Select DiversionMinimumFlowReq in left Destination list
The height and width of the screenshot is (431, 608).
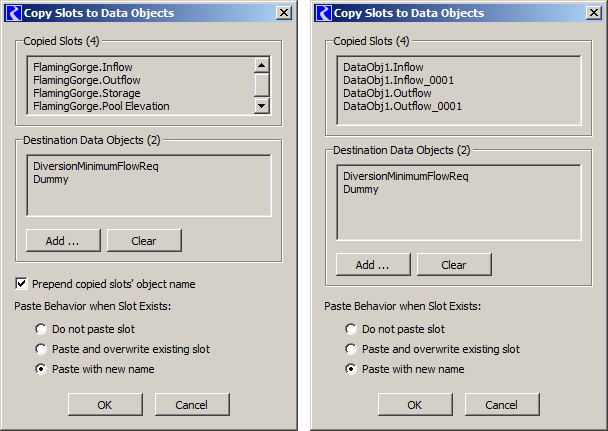tap(96, 166)
